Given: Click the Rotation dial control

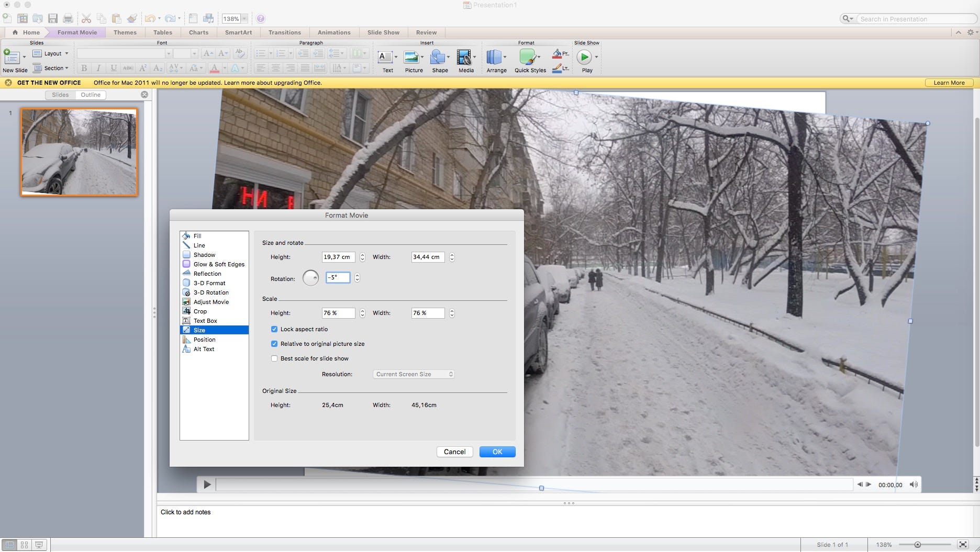Looking at the screenshot, I should (x=310, y=278).
